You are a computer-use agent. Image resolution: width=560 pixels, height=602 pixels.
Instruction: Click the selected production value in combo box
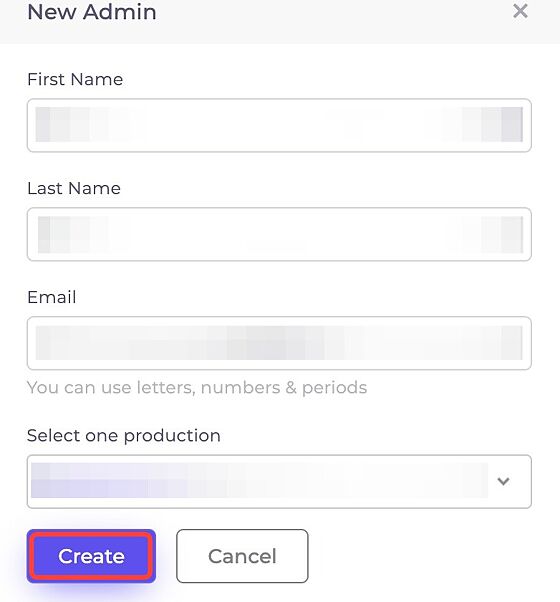pos(259,481)
